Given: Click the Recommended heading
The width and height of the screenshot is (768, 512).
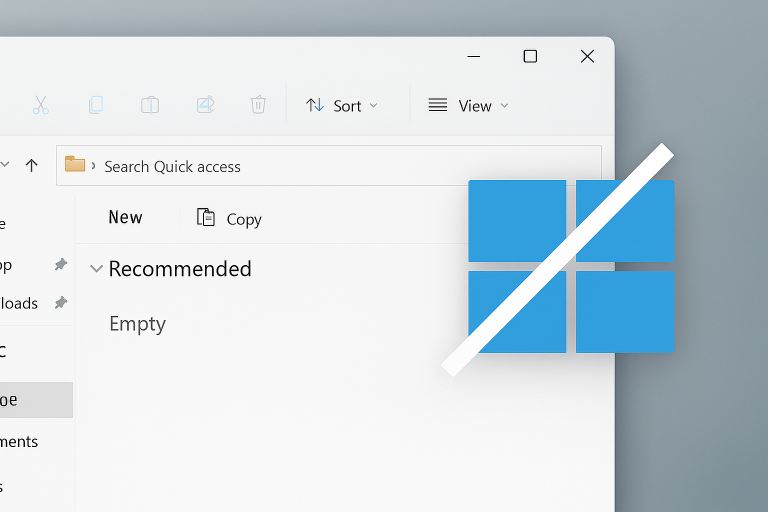Looking at the screenshot, I should coord(180,269).
